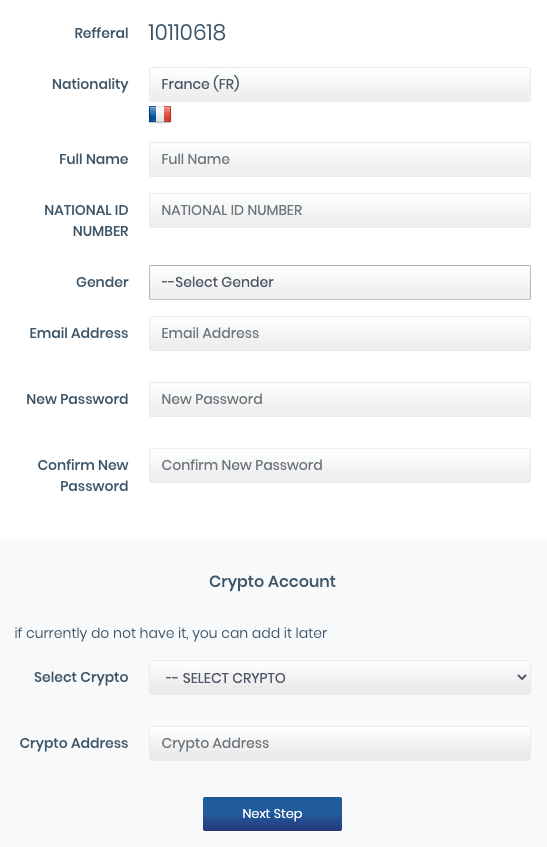Click the Gender field label
Viewport: 547px width, 847px height.
pos(102,282)
